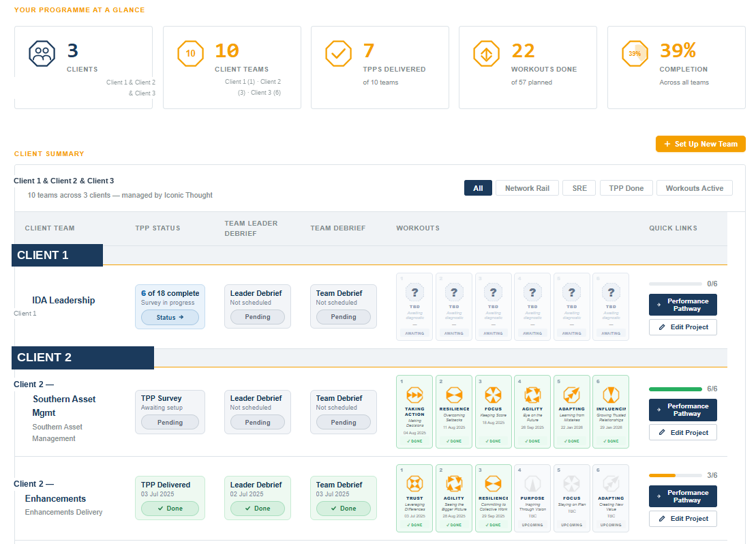Open Performance Pathway for Southern Asset Mgmt
The width and height of the screenshot is (756, 544).
(x=682, y=410)
